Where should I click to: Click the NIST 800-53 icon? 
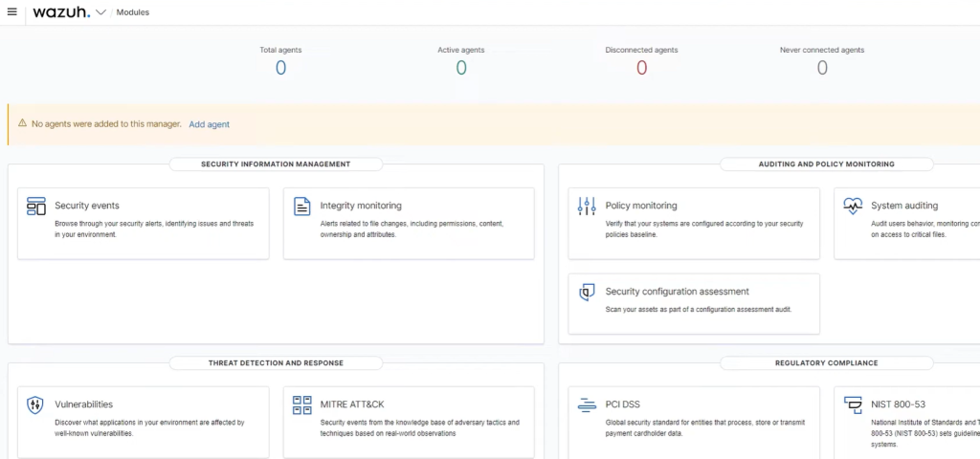click(853, 404)
